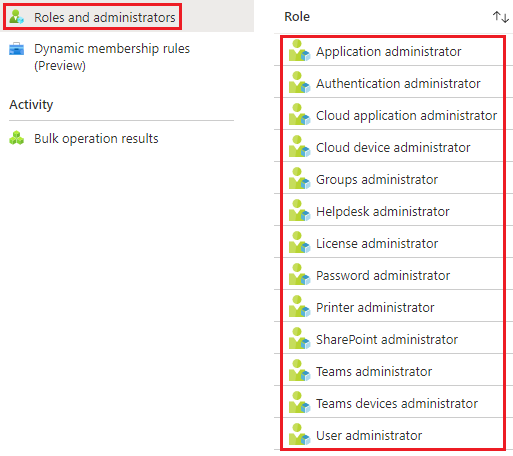Click the User administrator role icon
This screenshot has width=513, height=456.
tap(299, 435)
